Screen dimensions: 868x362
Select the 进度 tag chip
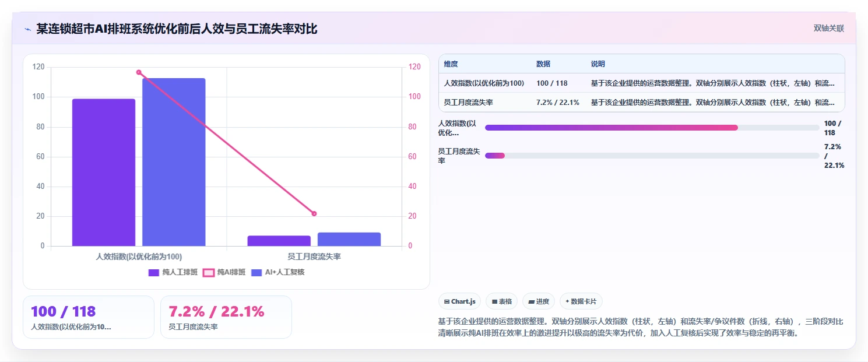coord(538,301)
